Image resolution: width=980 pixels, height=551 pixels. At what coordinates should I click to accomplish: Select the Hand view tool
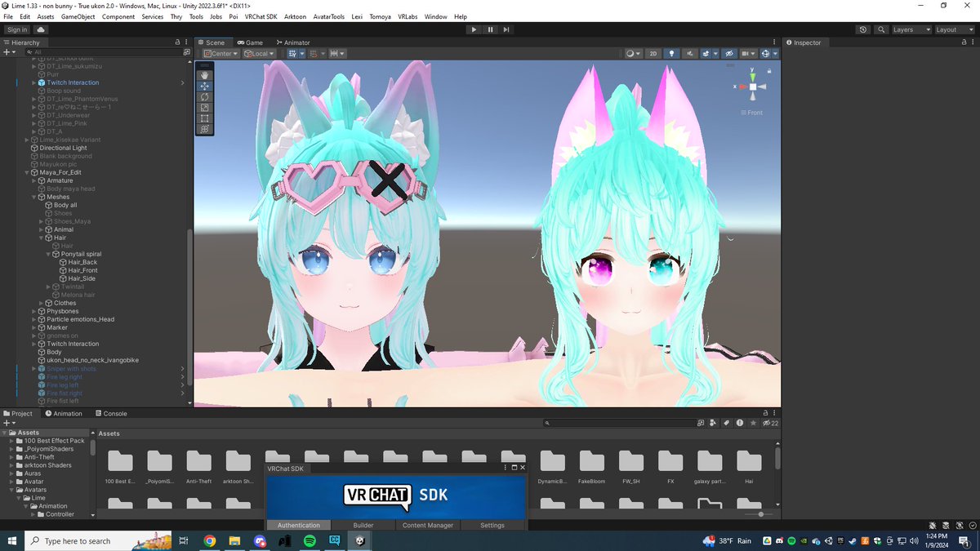tap(205, 75)
